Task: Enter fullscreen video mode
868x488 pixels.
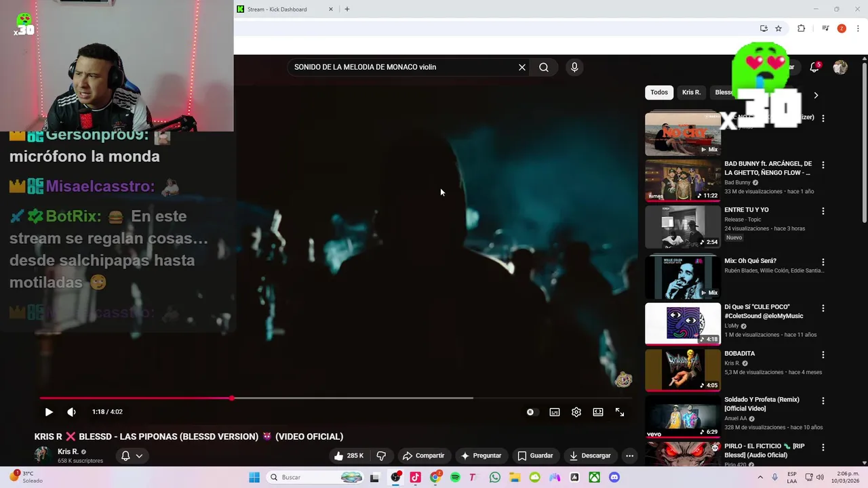Action: (x=620, y=412)
